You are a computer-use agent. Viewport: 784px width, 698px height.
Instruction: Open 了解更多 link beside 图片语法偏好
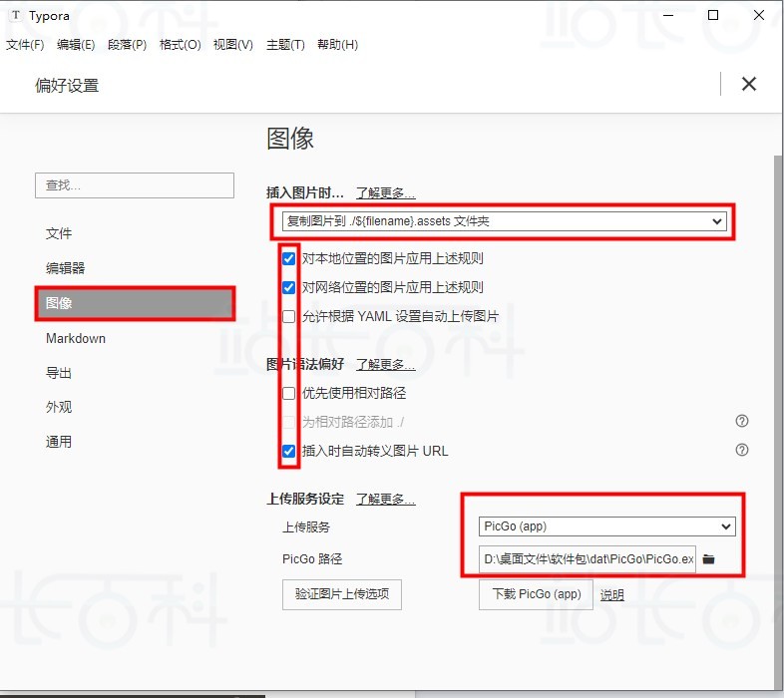click(x=385, y=365)
